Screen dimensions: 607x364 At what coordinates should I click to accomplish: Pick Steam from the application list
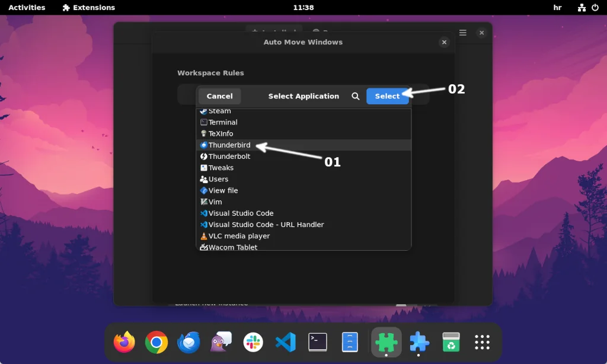220,110
